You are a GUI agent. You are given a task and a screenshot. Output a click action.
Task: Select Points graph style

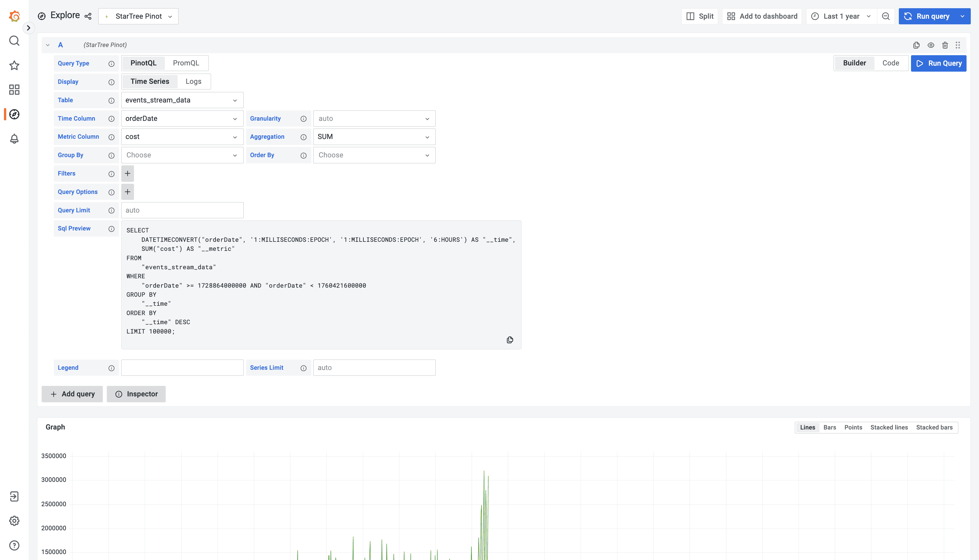(853, 427)
